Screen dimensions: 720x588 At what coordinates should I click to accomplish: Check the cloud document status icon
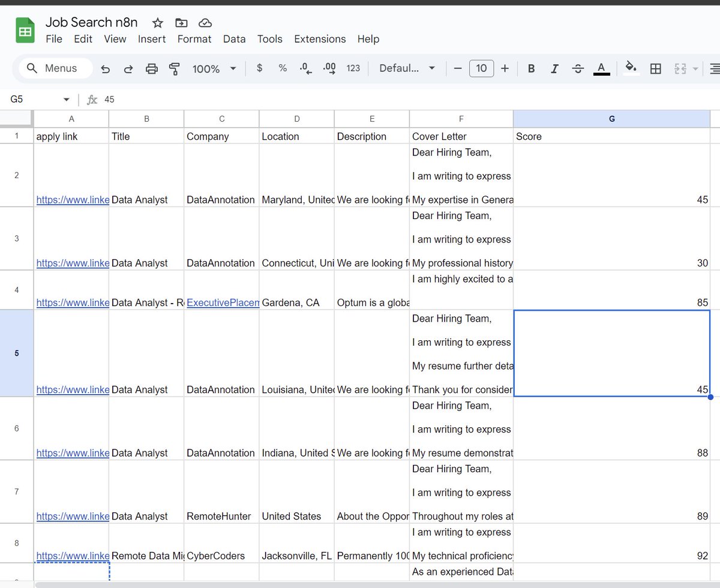click(x=205, y=23)
